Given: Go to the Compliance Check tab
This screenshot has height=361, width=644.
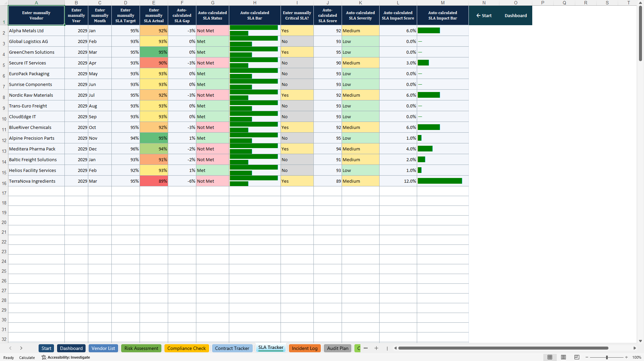Looking at the screenshot, I should (x=187, y=348).
